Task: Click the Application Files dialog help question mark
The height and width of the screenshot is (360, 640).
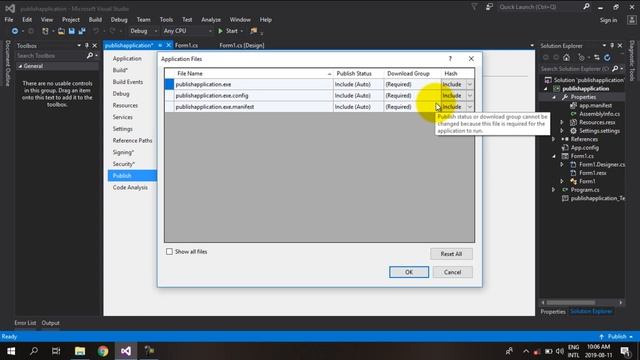Action: click(450, 59)
